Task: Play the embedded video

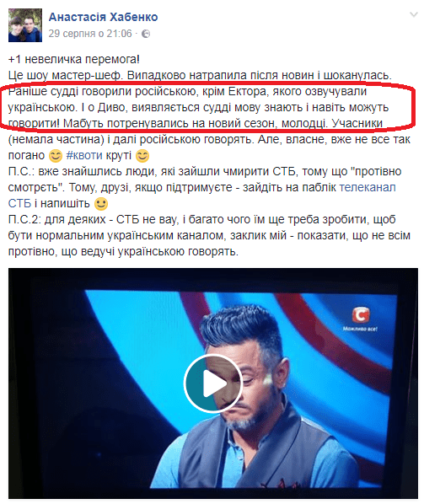Action: tap(212, 383)
